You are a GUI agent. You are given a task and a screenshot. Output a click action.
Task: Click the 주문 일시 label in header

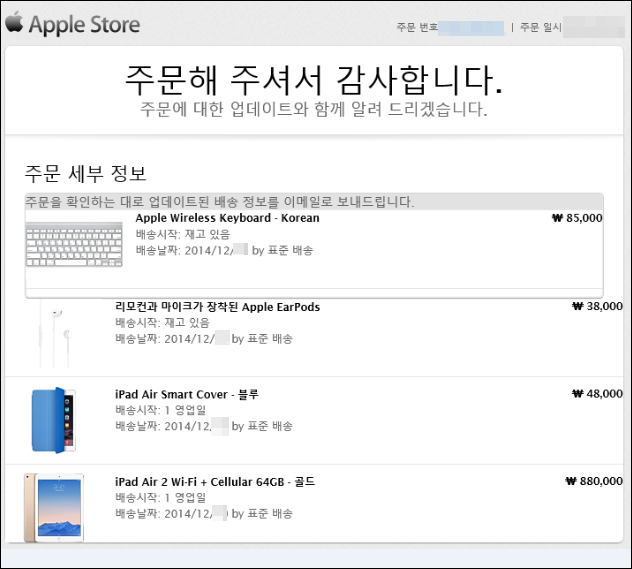click(x=541, y=27)
